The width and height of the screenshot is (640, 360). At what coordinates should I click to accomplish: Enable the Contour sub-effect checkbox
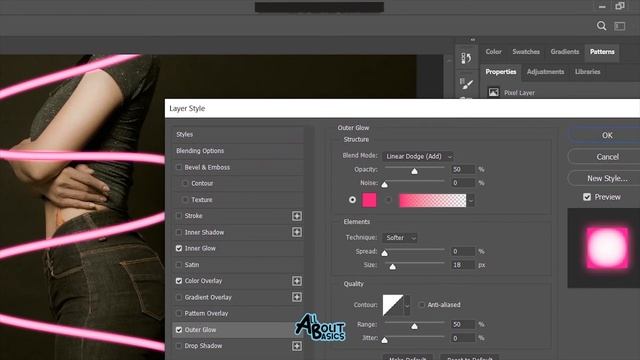[186, 183]
